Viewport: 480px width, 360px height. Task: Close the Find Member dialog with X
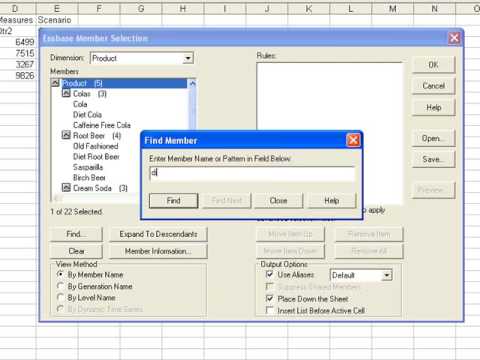pyautogui.click(x=353, y=140)
